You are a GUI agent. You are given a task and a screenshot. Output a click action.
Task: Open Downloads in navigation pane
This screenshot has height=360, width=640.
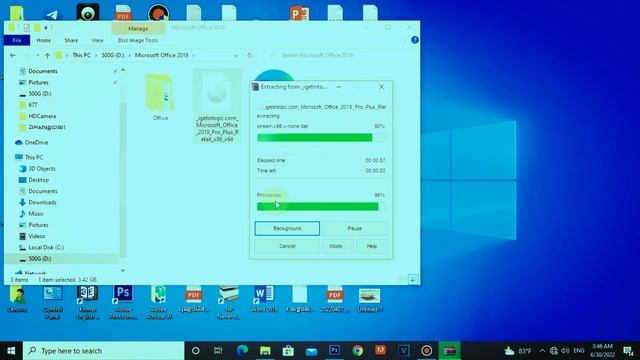coord(42,202)
